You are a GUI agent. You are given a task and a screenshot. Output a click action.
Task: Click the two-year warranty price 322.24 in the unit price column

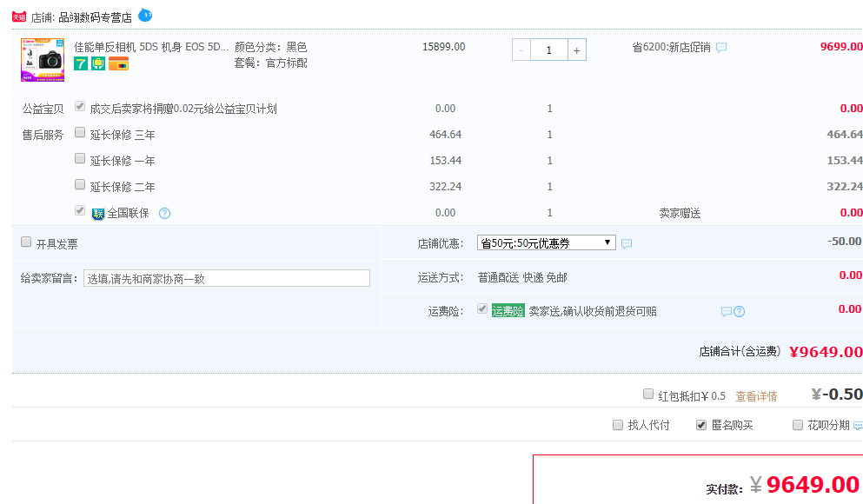pyautogui.click(x=445, y=187)
